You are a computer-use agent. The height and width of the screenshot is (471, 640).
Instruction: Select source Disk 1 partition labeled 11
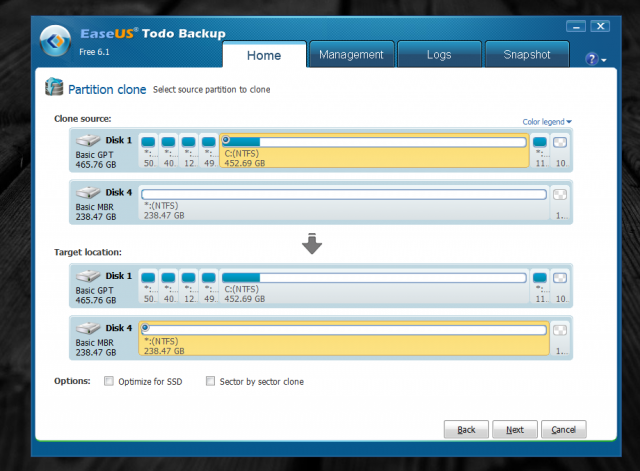point(540,151)
